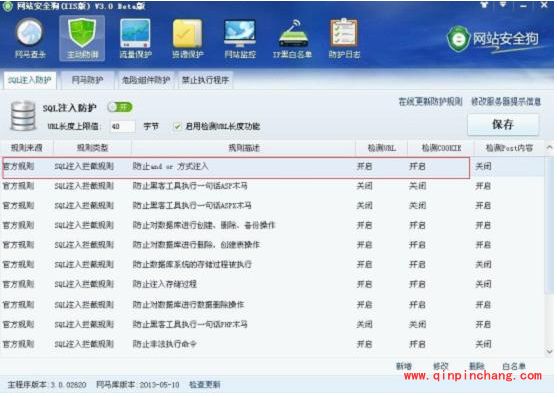Click the 在线更新防护规则 link

click(430, 102)
